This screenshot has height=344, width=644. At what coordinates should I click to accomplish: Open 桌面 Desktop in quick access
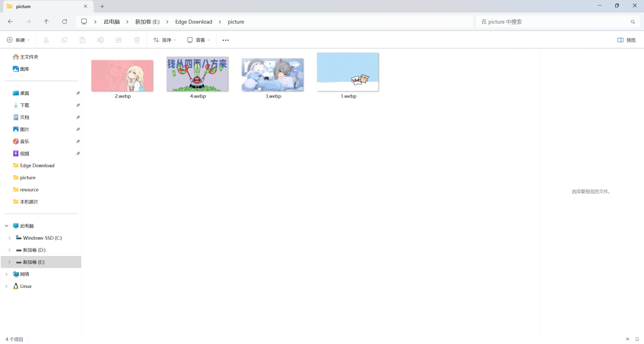pos(21,93)
